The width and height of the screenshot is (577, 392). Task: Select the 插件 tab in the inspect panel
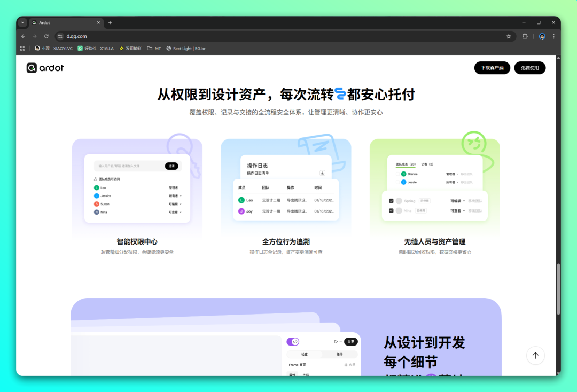340,354
